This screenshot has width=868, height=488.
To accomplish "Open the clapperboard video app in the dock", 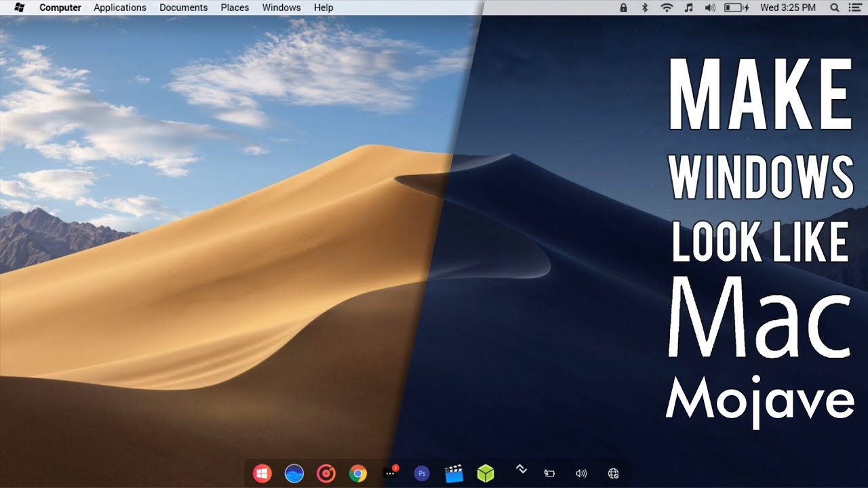I will click(x=454, y=473).
